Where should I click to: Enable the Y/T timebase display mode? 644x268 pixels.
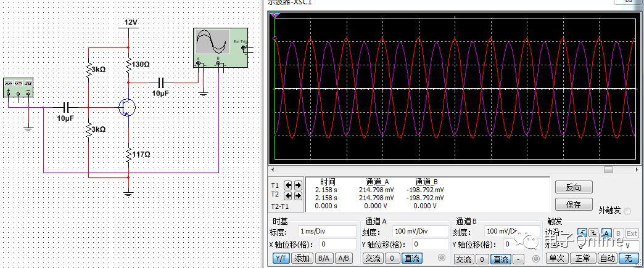tap(281, 259)
